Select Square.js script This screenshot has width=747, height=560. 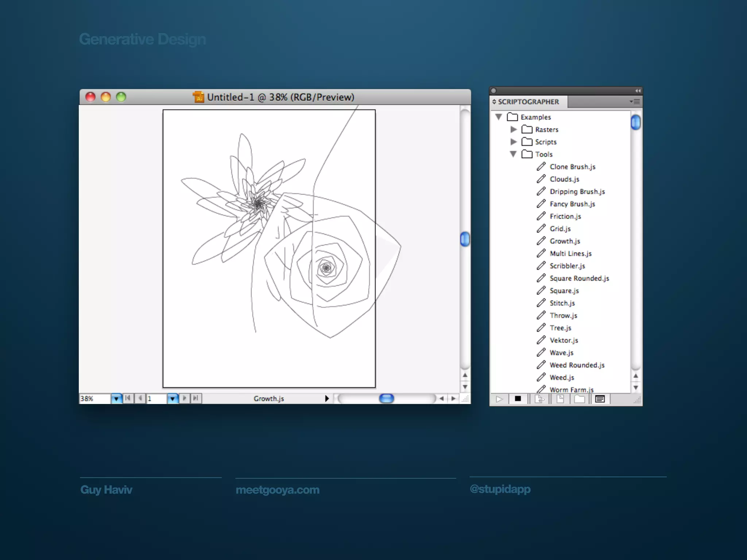(x=564, y=291)
